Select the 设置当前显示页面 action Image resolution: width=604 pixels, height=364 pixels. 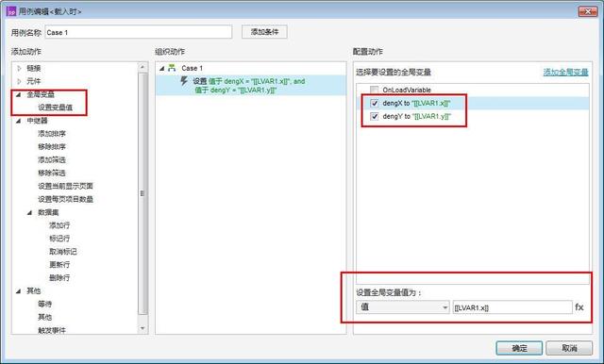(x=65, y=186)
